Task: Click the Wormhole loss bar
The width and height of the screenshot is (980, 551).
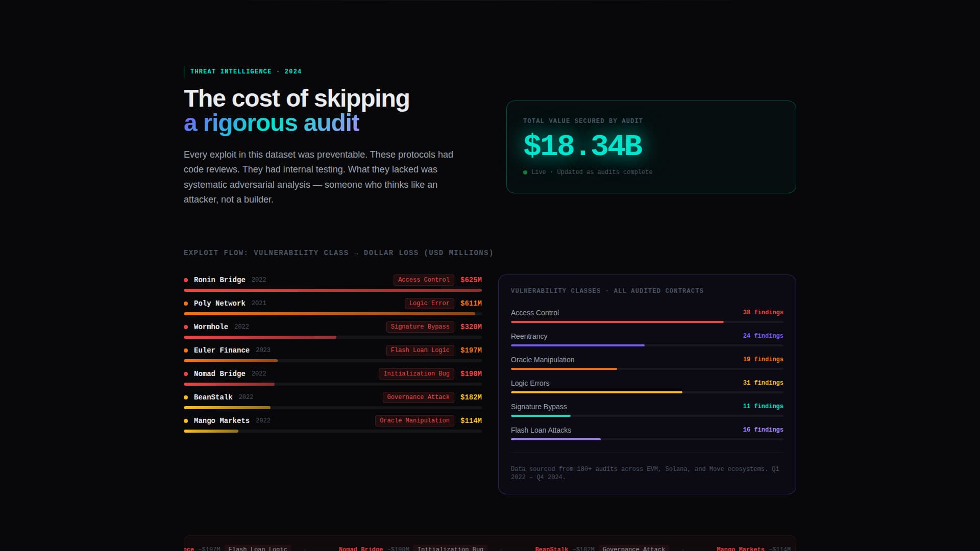Action: pos(333,337)
